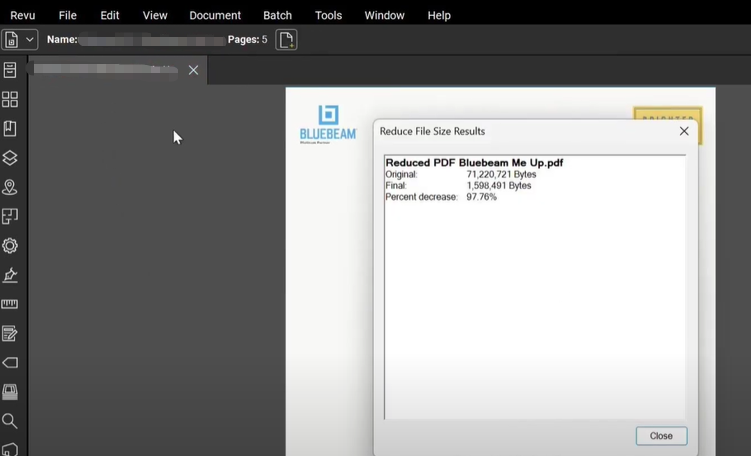
Task: Open the Forms panel icon
Action: tap(10, 334)
